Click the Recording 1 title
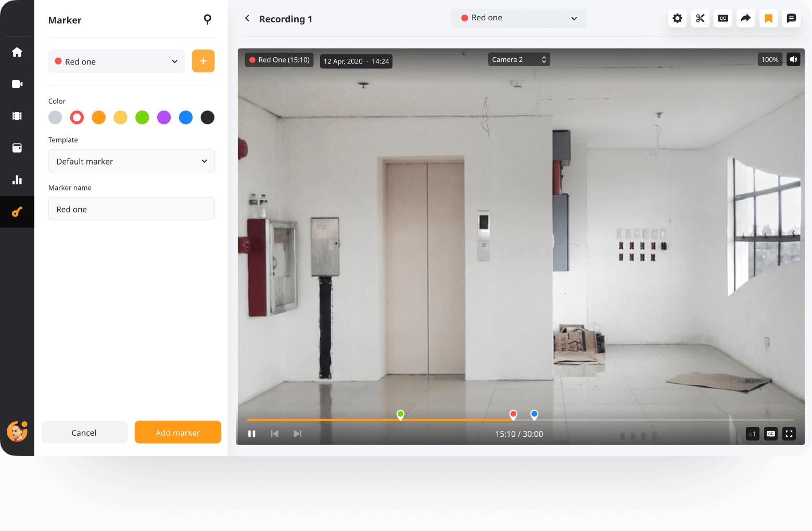The image size is (812, 531). click(x=286, y=19)
